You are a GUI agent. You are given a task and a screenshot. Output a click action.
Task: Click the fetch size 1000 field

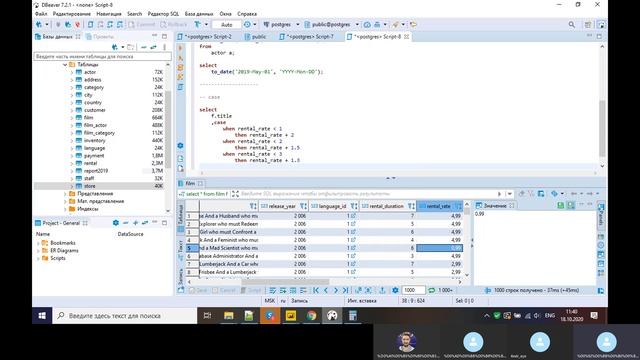coord(413,290)
